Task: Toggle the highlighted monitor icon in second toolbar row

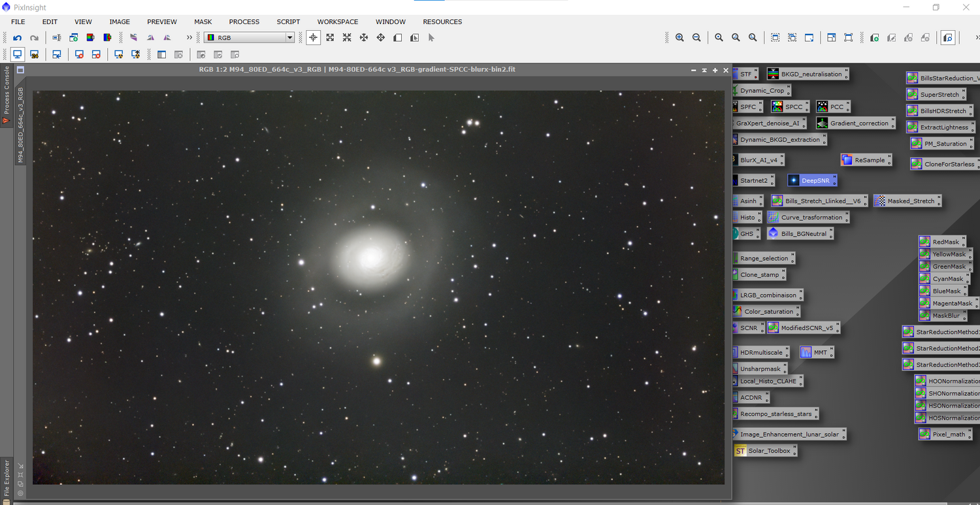Action: (18, 54)
